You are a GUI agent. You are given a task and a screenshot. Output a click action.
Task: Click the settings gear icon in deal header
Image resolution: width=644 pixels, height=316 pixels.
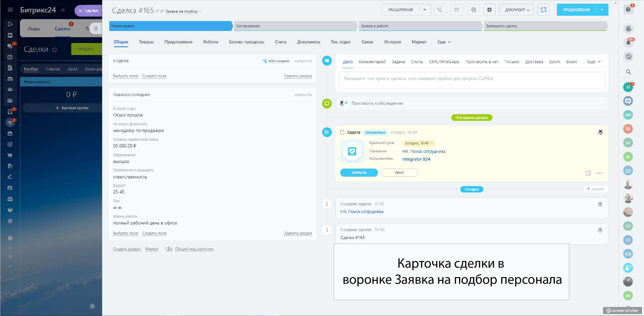[x=489, y=10]
